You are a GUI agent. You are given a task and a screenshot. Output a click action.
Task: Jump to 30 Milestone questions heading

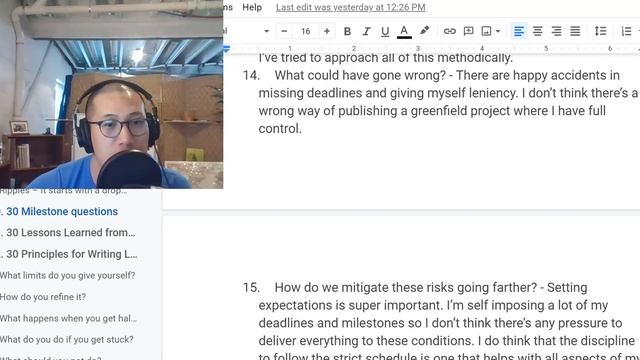[x=62, y=211]
